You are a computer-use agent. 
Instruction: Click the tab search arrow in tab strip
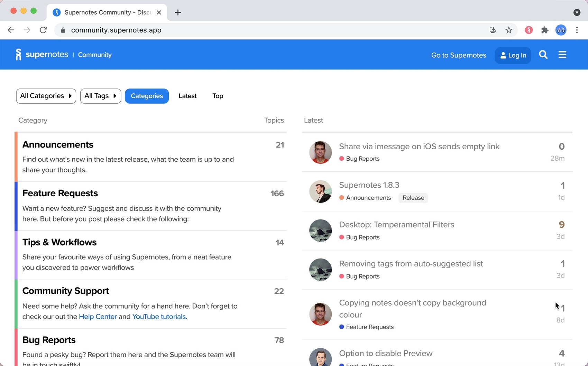[577, 12]
